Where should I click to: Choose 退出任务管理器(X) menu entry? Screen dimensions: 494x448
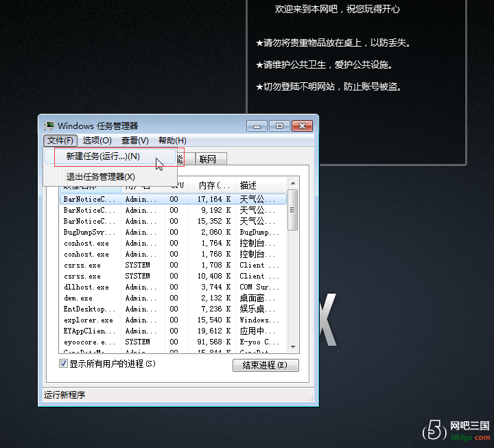click(110, 177)
